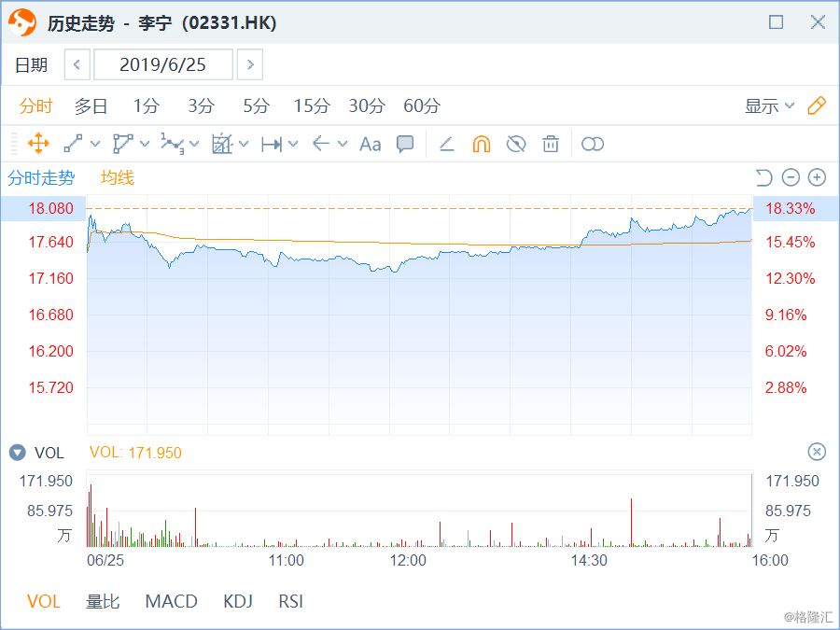Select the KDJ indicator tab
The height and width of the screenshot is (630, 840).
coord(238,601)
